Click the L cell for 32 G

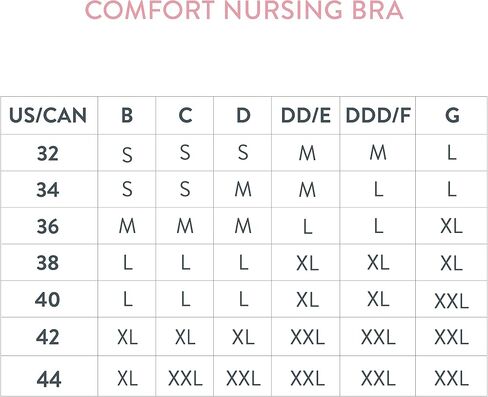(452, 153)
